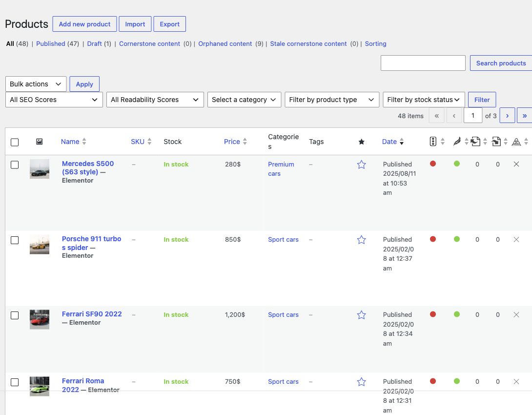Open the Select a category dropdown
Viewport: 532px width, 415px height.
[x=245, y=100]
